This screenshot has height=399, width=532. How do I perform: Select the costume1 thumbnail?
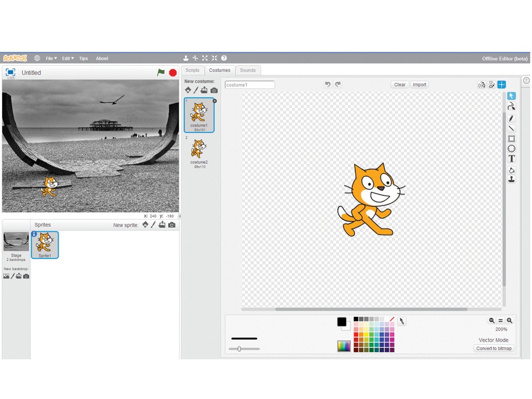[199, 115]
